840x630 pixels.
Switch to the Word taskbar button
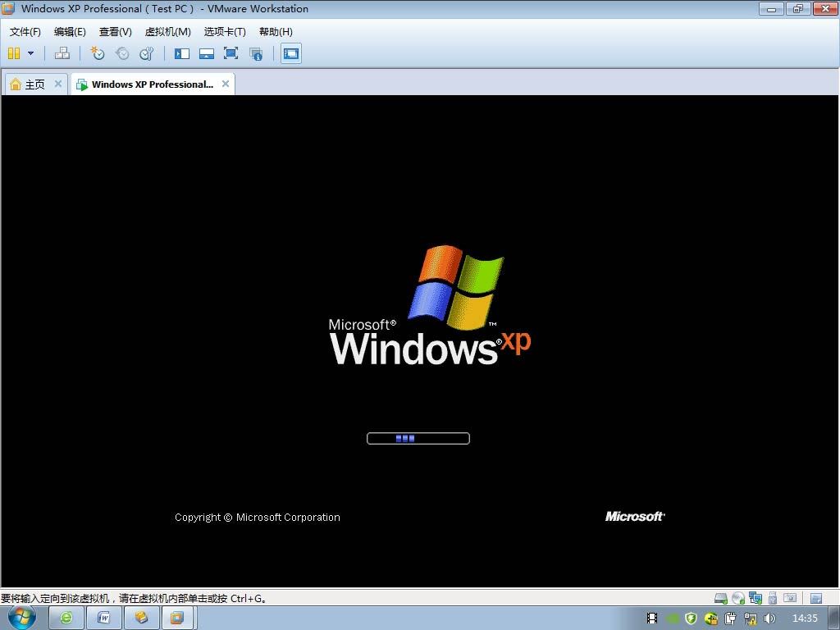pos(104,618)
